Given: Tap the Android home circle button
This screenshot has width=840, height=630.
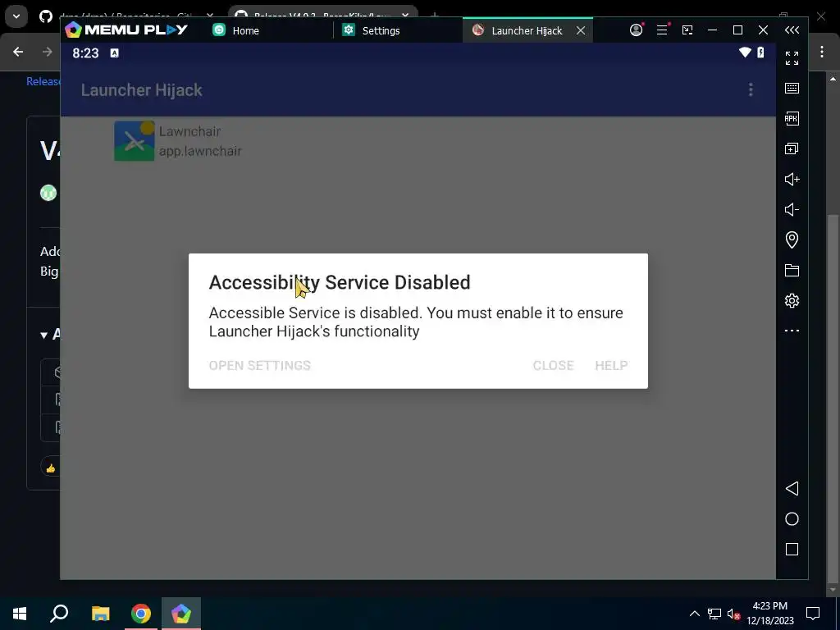Looking at the screenshot, I should tap(792, 519).
